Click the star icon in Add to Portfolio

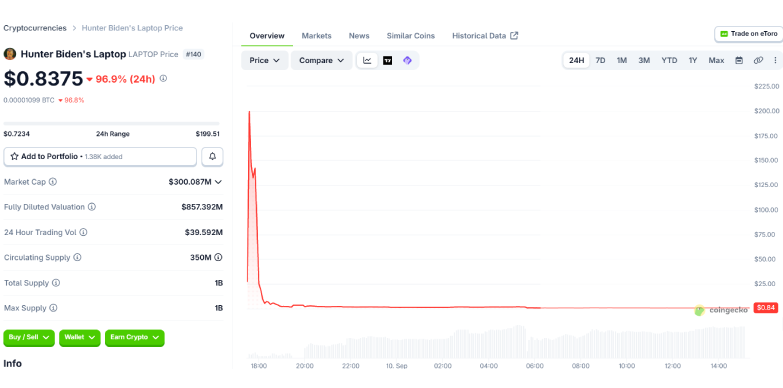click(x=14, y=156)
